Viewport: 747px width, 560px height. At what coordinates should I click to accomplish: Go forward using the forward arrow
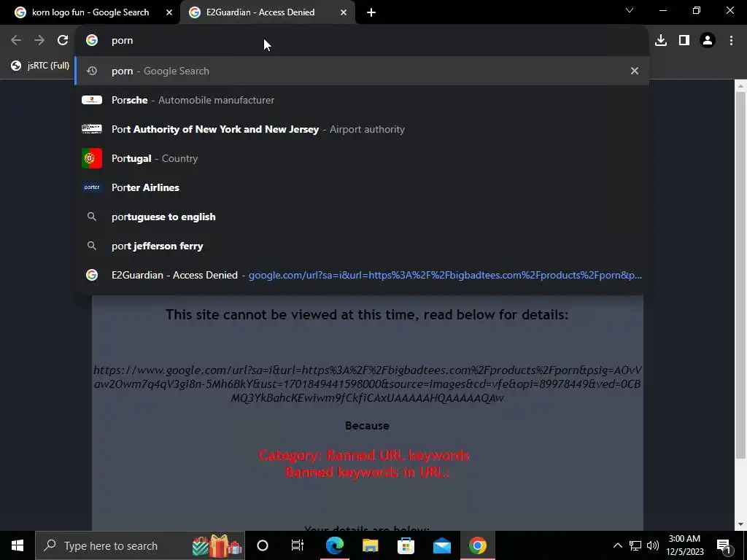coord(39,41)
